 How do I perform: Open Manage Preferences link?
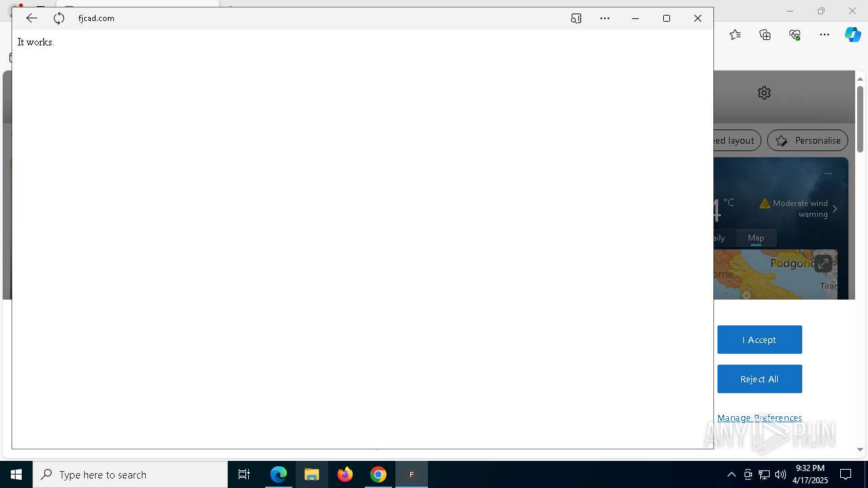click(x=759, y=418)
